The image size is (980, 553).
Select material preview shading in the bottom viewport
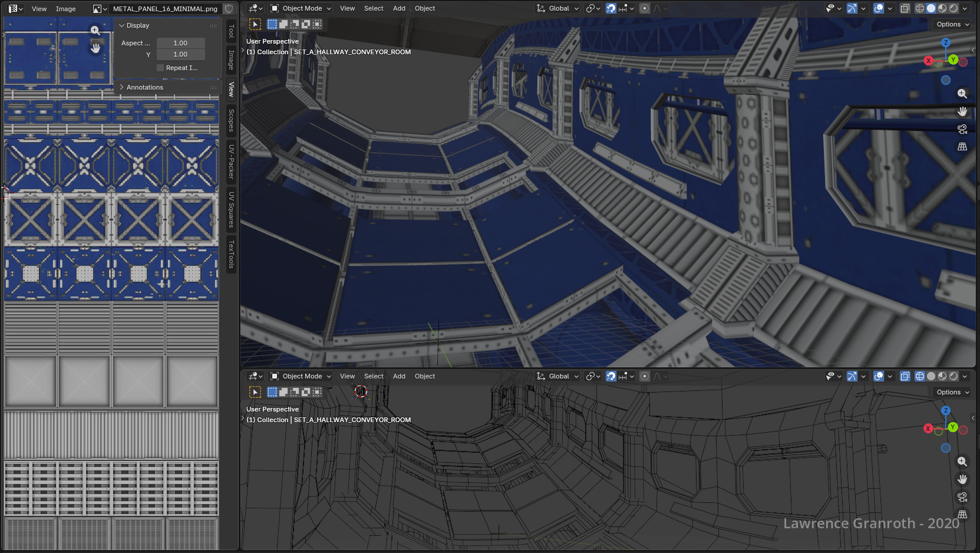[x=942, y=376]
